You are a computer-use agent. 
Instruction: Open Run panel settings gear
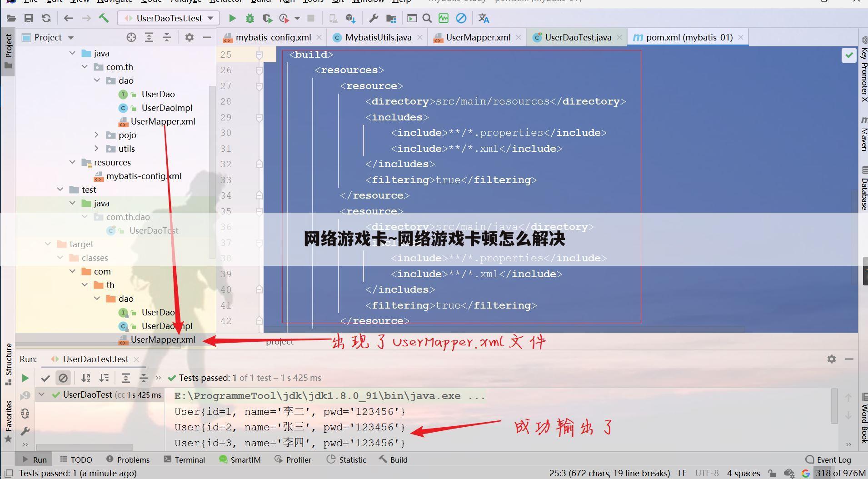coord(832,359)
